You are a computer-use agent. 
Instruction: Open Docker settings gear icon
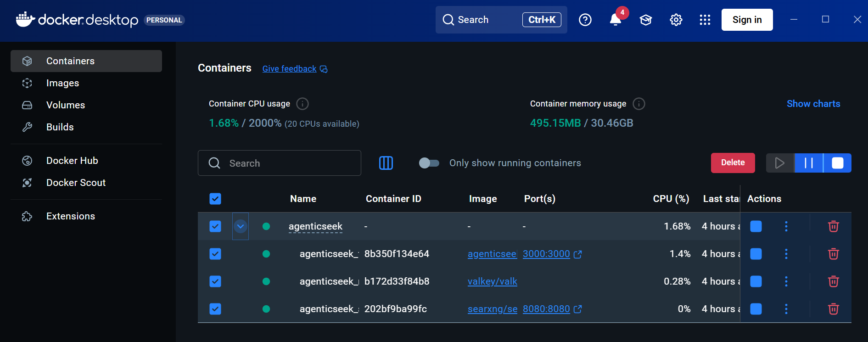click(676, 20)
